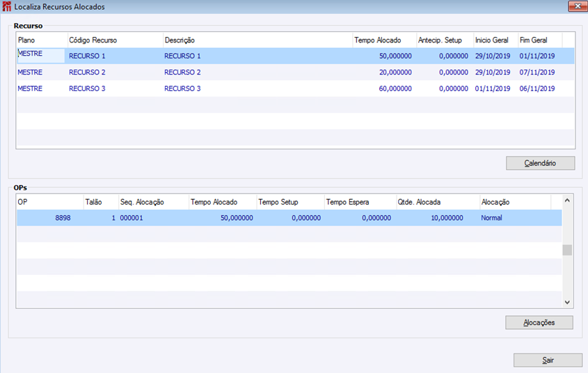Select RECURSO 1 in Descrição column
This screenshot has width=588, height=373.
182,56
